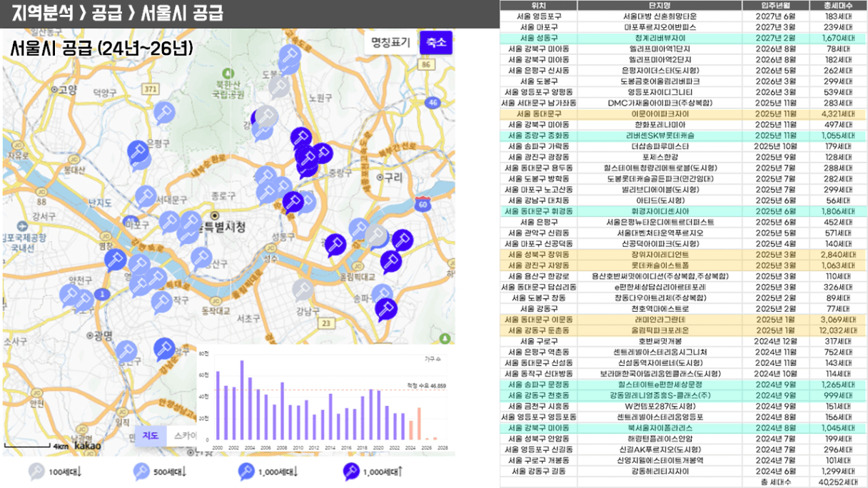The height and width of the screenshot is (488, 868).
Task: Select the 영등포자이디그니티 complex name cell
Action: click(660, 92)
